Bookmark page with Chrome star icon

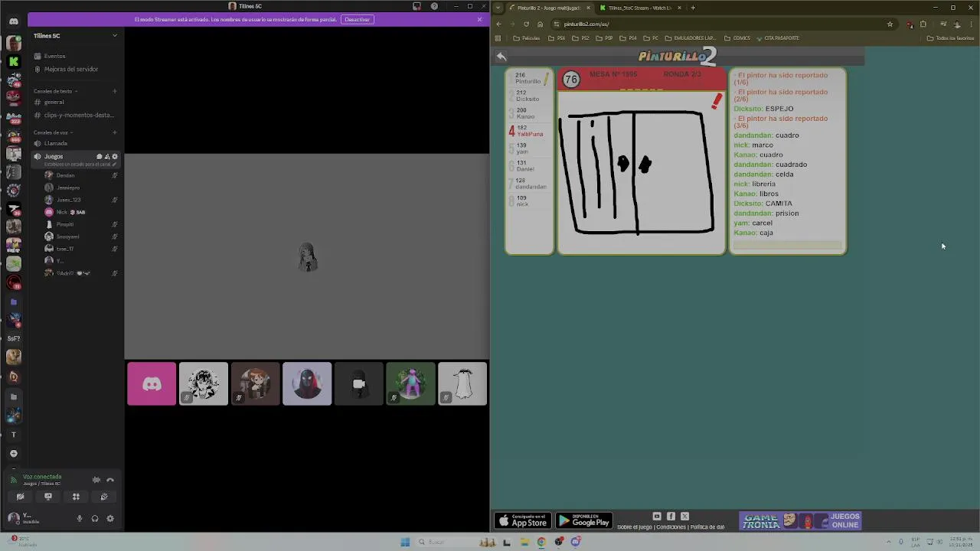890,24
